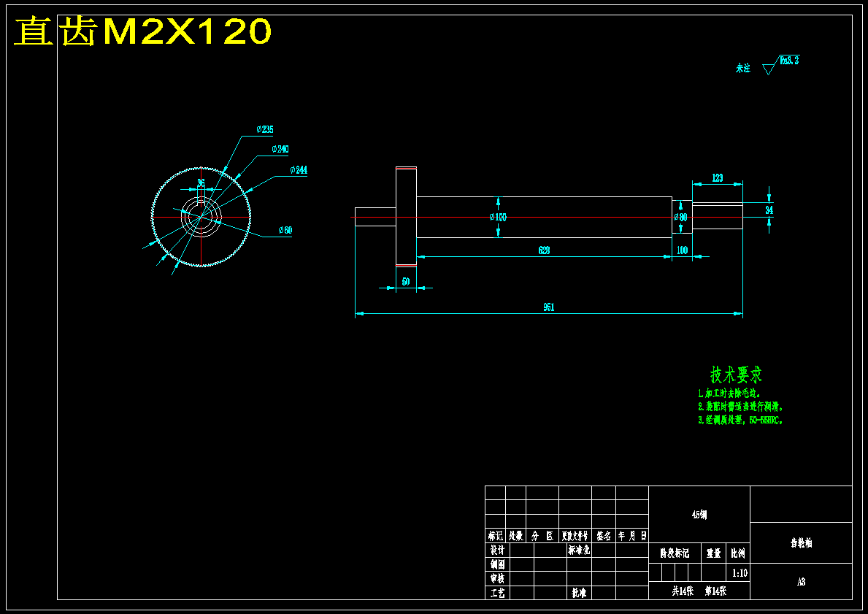Click the 'Ø100' shaft diameter dimension

[498, 217]
